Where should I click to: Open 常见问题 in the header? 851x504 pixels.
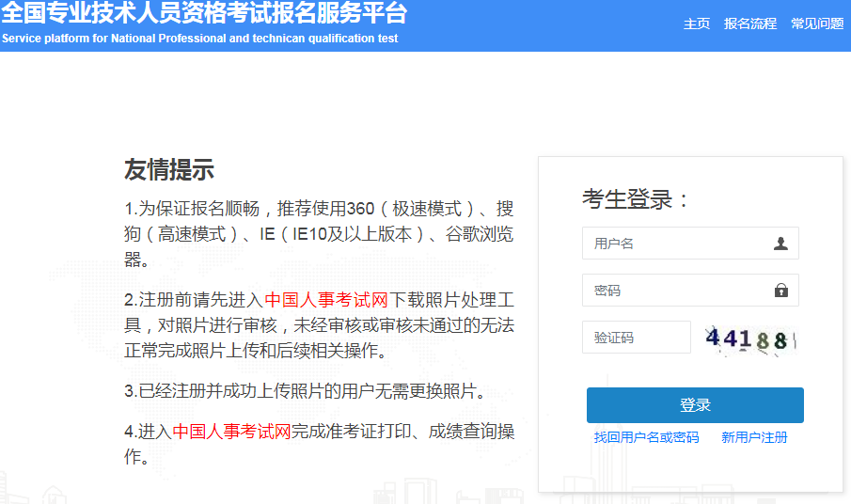[817, 24]
